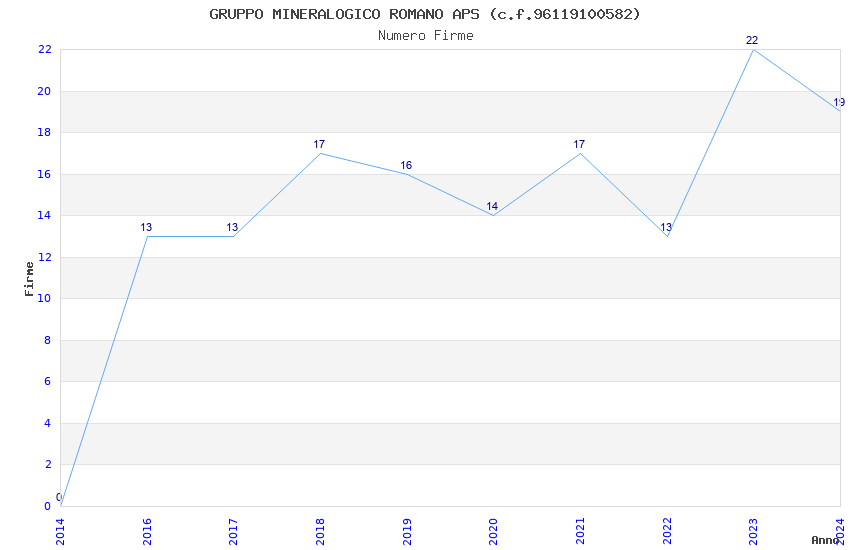Click the data value 17 above 2021
The height and width of the screenshot is (550, 850).
click(579, 144)
